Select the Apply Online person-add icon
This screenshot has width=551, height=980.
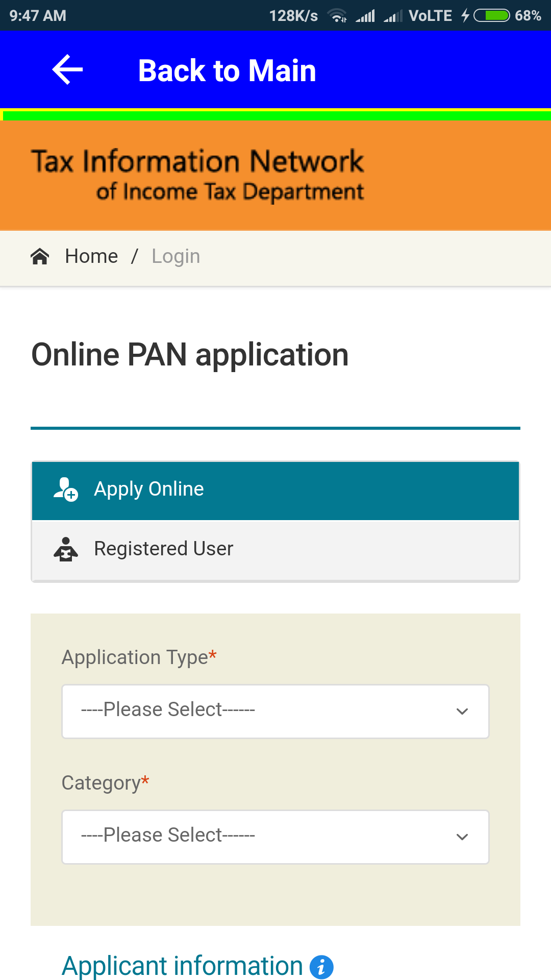65,489
